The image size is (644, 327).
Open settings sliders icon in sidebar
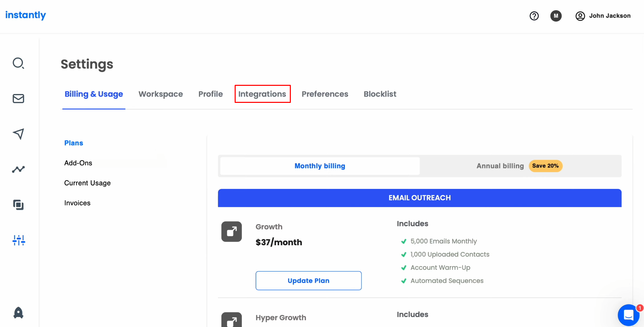[18, 240]
